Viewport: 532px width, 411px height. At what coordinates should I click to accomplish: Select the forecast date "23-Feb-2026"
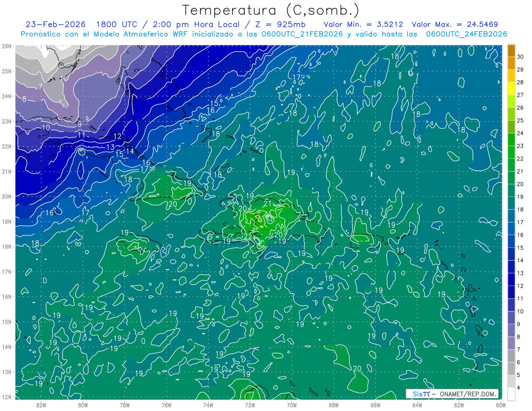pos(55,24)
